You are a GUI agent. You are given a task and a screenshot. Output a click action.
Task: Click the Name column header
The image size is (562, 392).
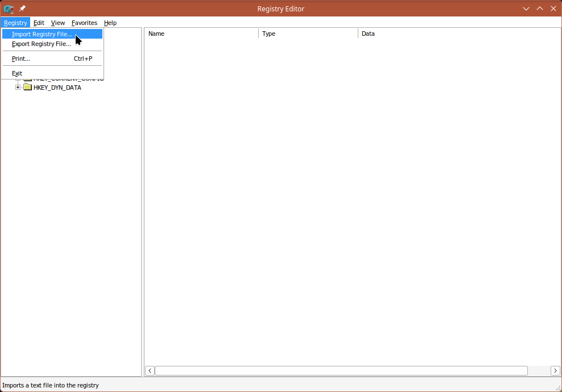click(201, 34)
